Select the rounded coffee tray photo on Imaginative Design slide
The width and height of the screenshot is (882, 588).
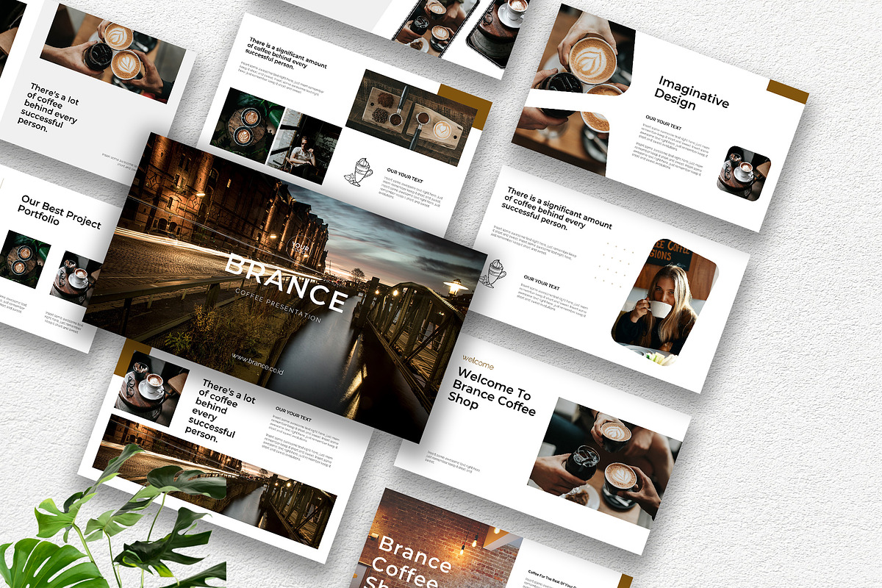(x=743, y=173)
